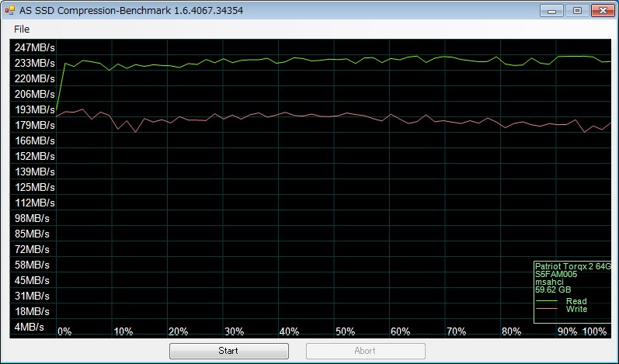Click the 59.62 GB capacity text
Image resolution: width=619 pixels, height=364 pixels.
[x=553, y=289]
